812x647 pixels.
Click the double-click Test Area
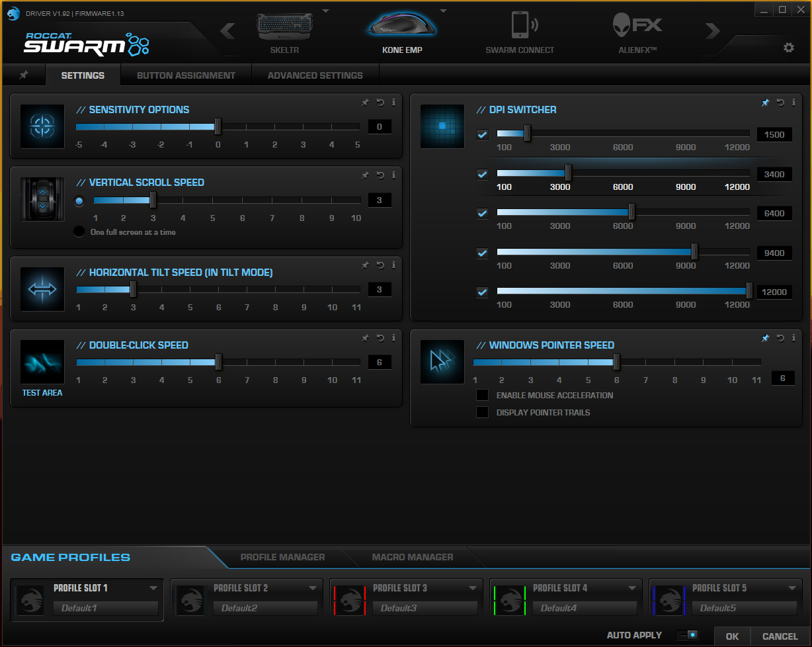42,363
